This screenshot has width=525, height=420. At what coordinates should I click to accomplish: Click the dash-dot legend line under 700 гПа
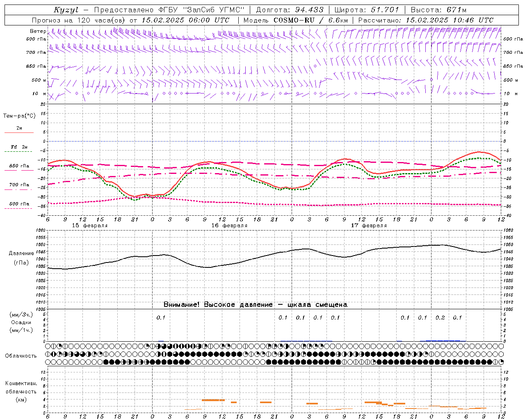tap(18, 189)
